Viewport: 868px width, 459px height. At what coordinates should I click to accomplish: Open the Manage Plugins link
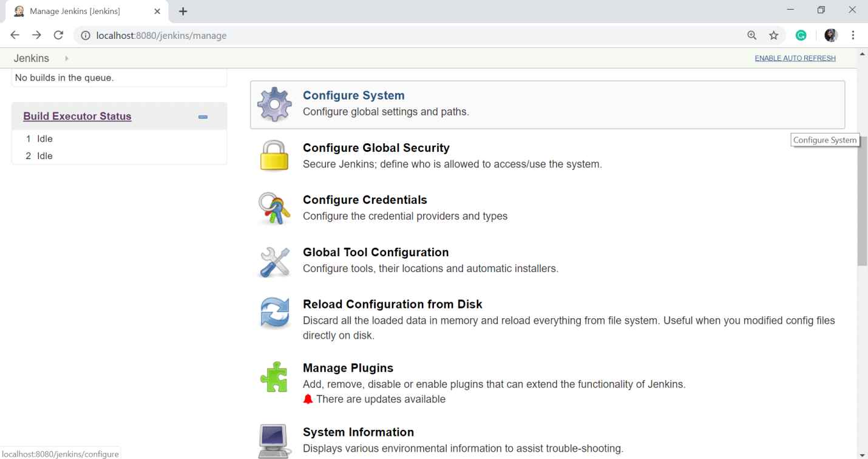pos(348,368)
